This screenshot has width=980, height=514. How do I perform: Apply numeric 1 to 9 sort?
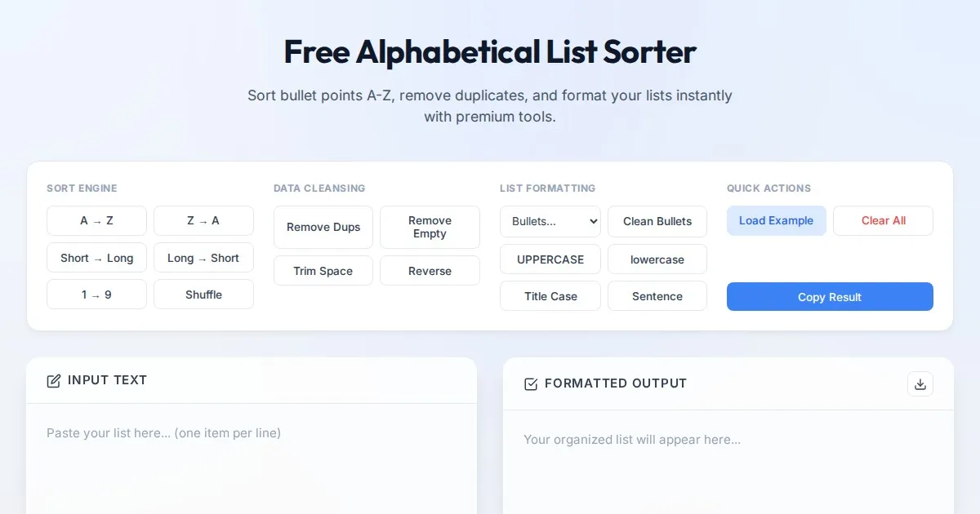(96, 295)
